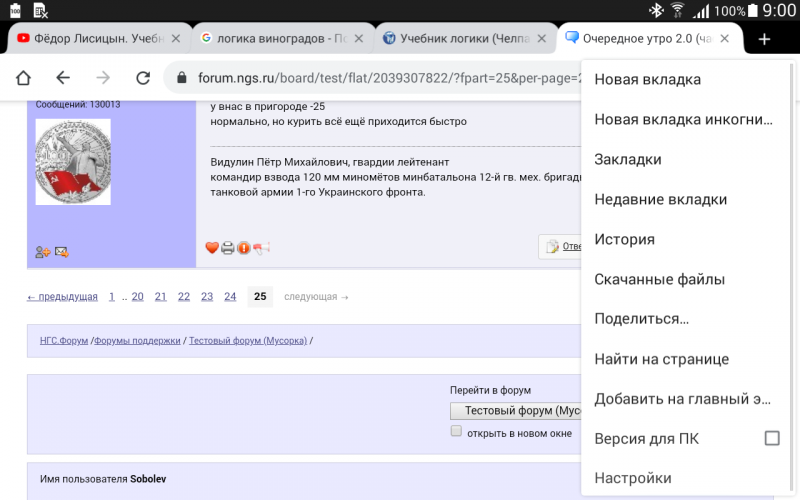800x500 pixels.
Task: Click the red heart like icon
Action: click(212, 248)
